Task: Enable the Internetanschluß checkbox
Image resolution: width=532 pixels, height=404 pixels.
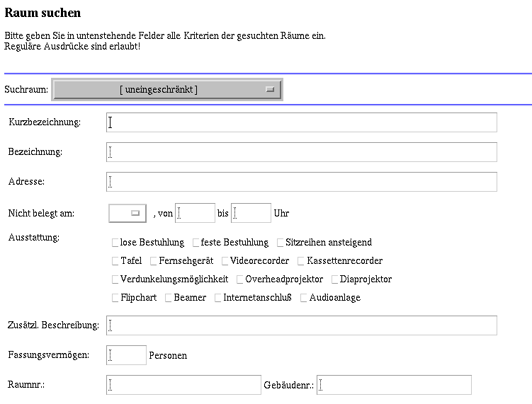Action: point(218,298)
